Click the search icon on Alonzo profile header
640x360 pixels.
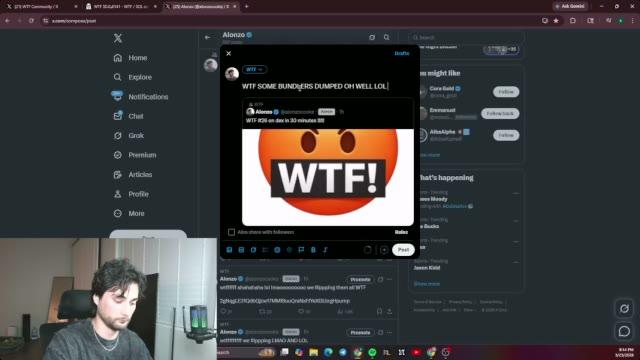[x=387, y=38]
